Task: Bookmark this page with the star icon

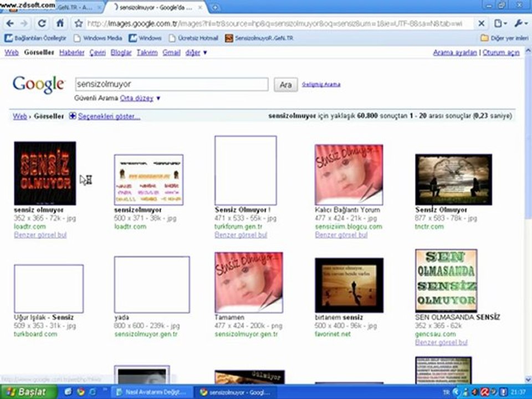Action: click(x=79, y=23)
